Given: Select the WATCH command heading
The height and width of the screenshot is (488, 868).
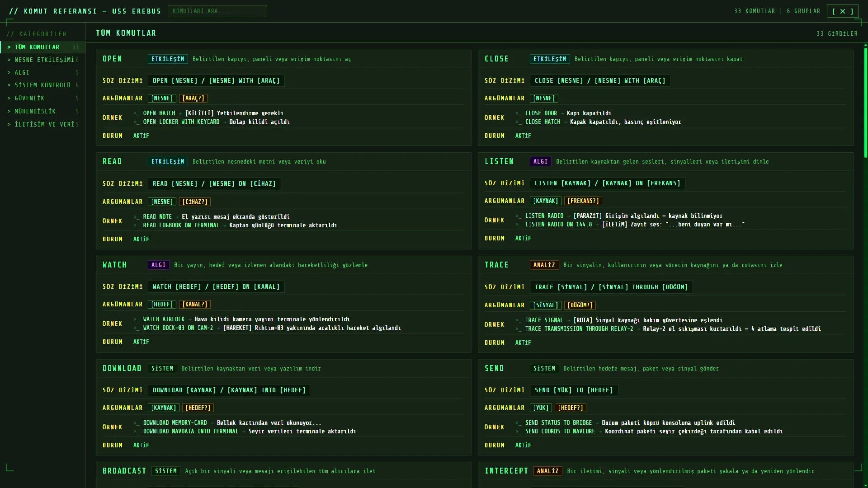Looking at the screenshot, I should point(114,265).
